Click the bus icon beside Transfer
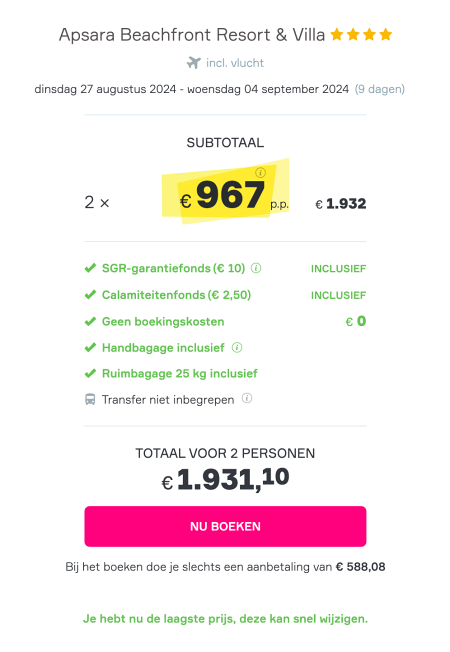This screenshot has height=652, width=450. [x=90, y=399]
